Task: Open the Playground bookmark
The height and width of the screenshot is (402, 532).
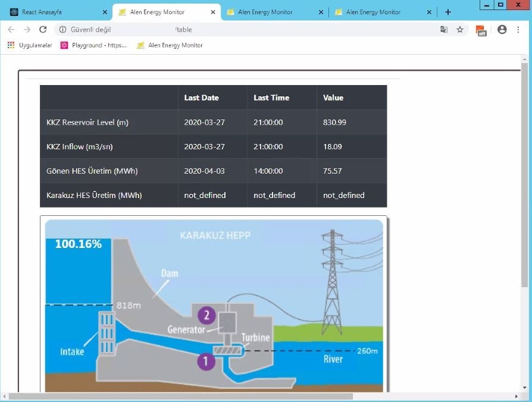Action: click(x=94, y=45)
